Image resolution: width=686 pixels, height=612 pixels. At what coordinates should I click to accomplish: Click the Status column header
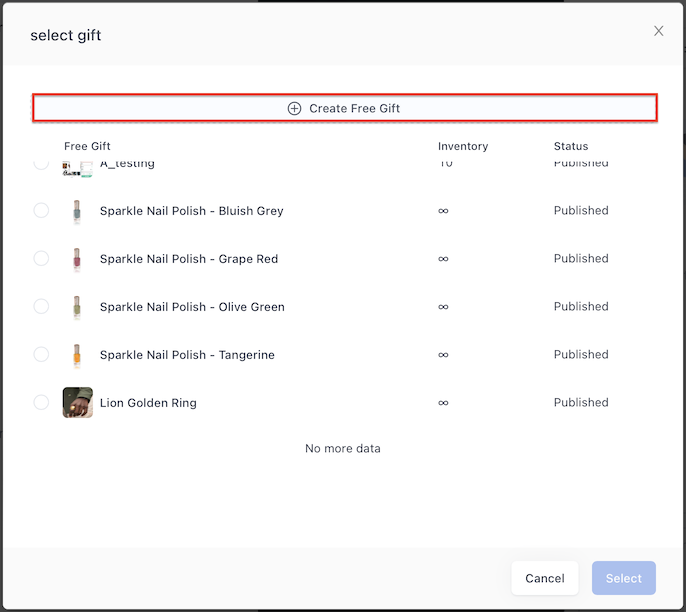571,146
